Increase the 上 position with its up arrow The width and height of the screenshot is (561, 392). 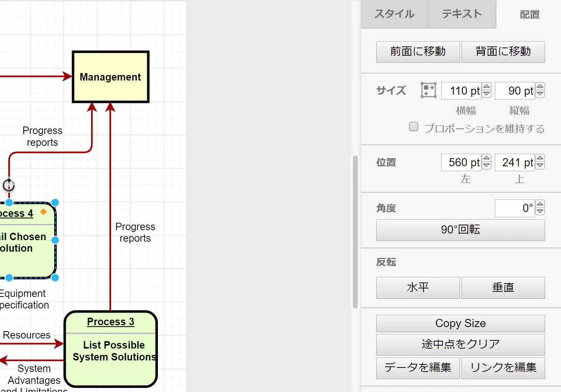[540, 158]
